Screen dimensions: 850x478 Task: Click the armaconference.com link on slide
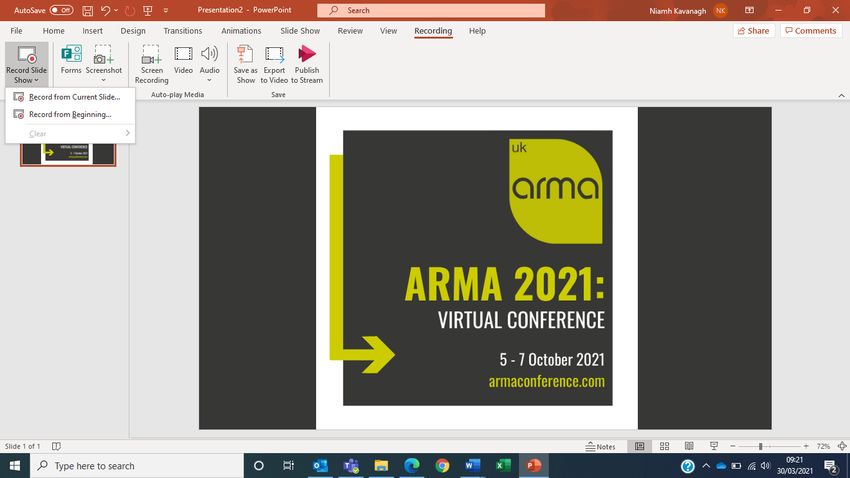click(546, 382)
